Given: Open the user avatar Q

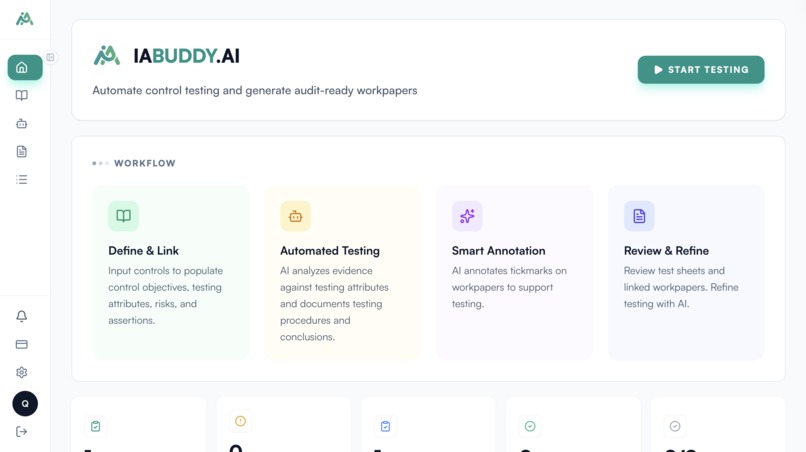Looking at the screenshot, I should 25,404.
